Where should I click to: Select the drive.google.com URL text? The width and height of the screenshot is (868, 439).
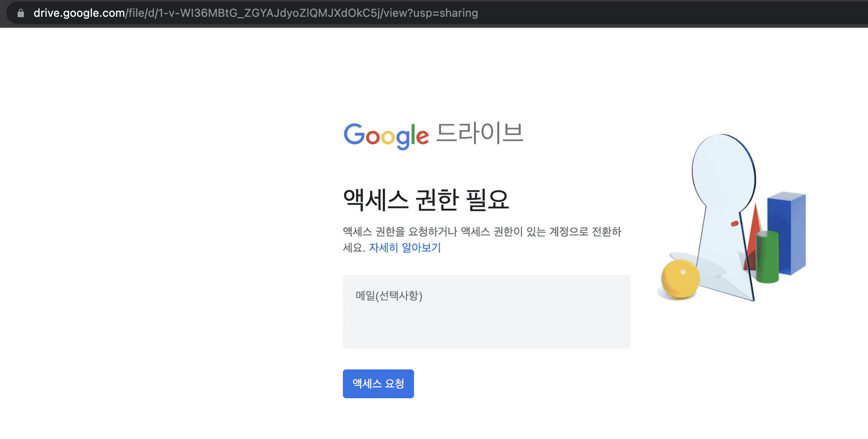[x=256, y=13]
